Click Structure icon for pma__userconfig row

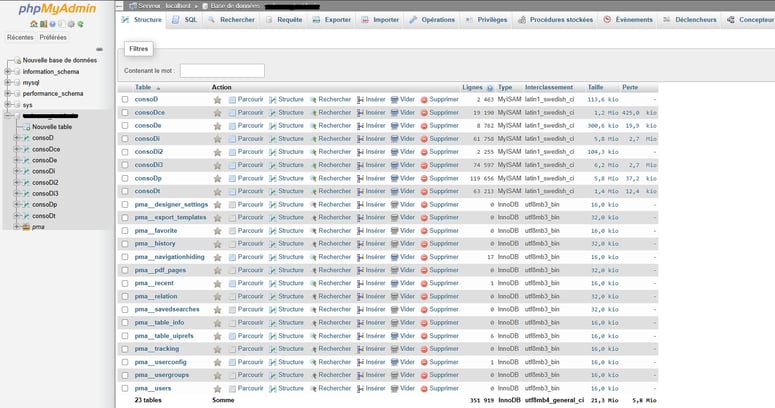point(272,363)
